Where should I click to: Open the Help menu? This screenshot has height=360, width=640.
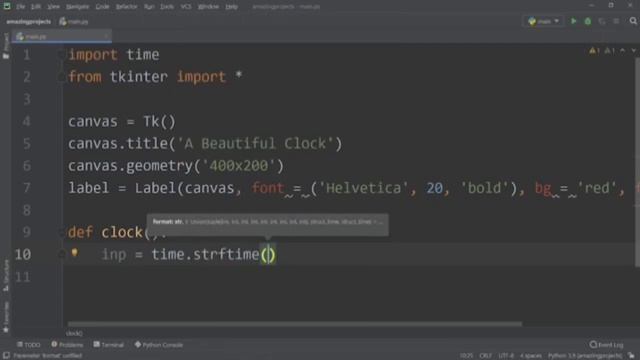[231, 7]
